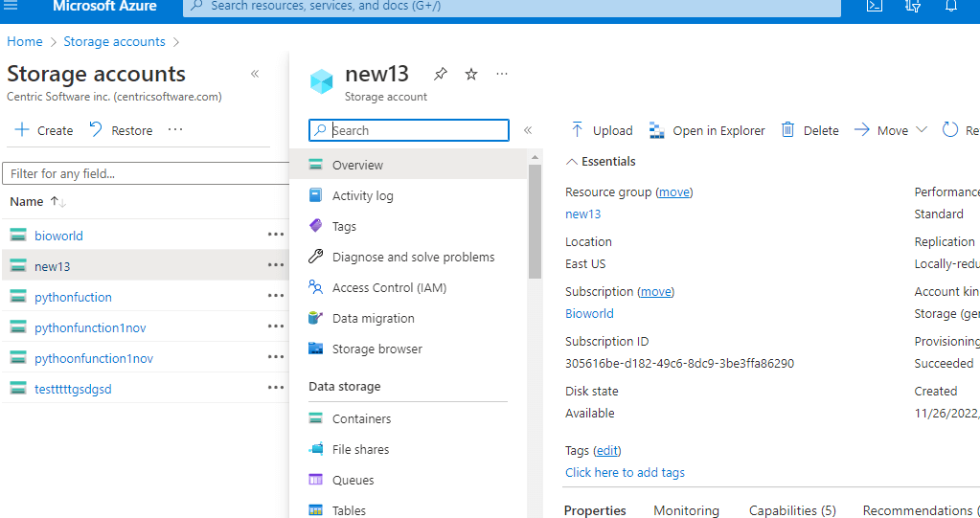Open pythoonfunction1nov storage account
The width and height of the screenshot is (980, 518).
(94, 358)
